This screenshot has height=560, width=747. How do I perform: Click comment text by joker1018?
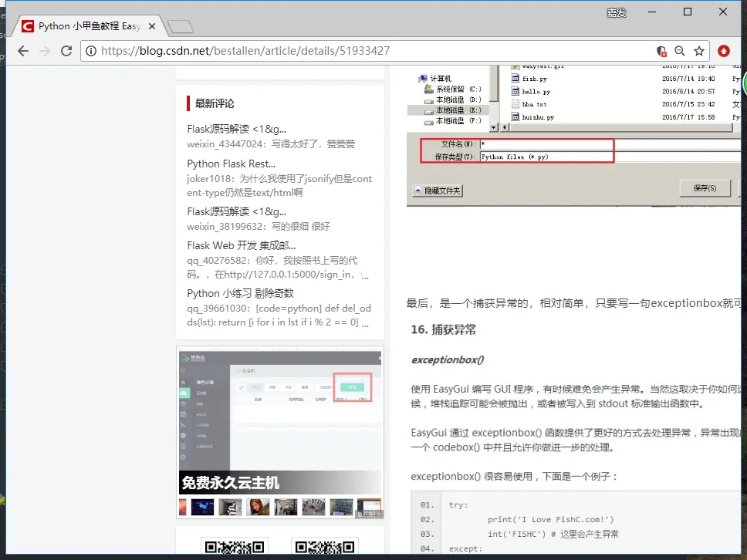tap(279, 186)
